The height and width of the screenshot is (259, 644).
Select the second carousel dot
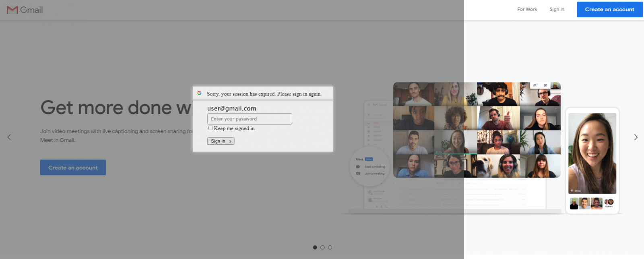(322, 247)
